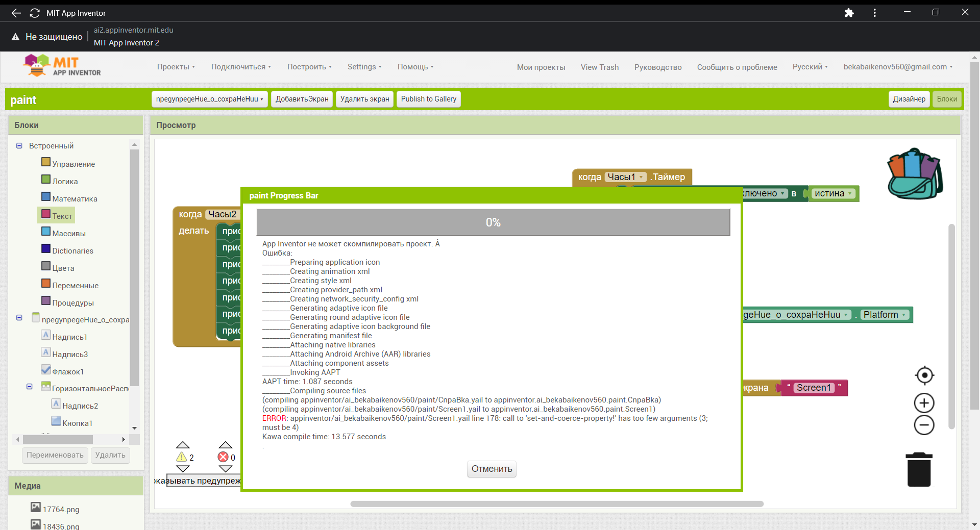The width and height of the screenshot is (980, 530).
Task: Click the browser extensions puzzle icon
Action: 849,13
